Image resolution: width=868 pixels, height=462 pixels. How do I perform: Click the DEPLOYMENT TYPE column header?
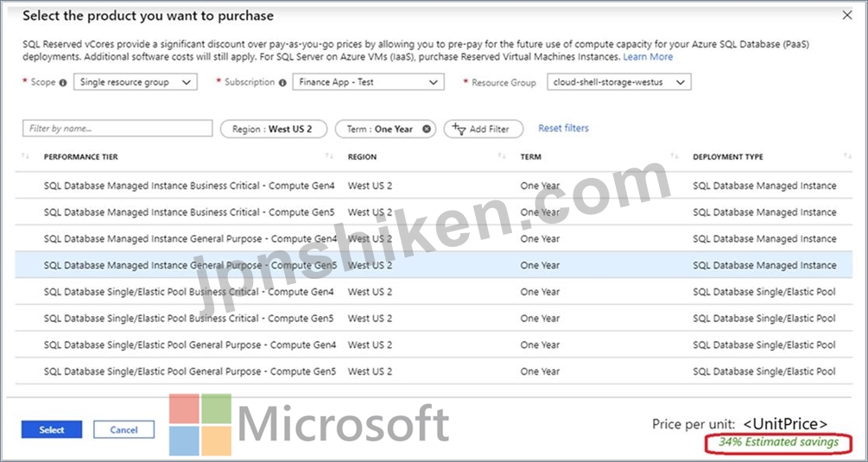point(728,156)
